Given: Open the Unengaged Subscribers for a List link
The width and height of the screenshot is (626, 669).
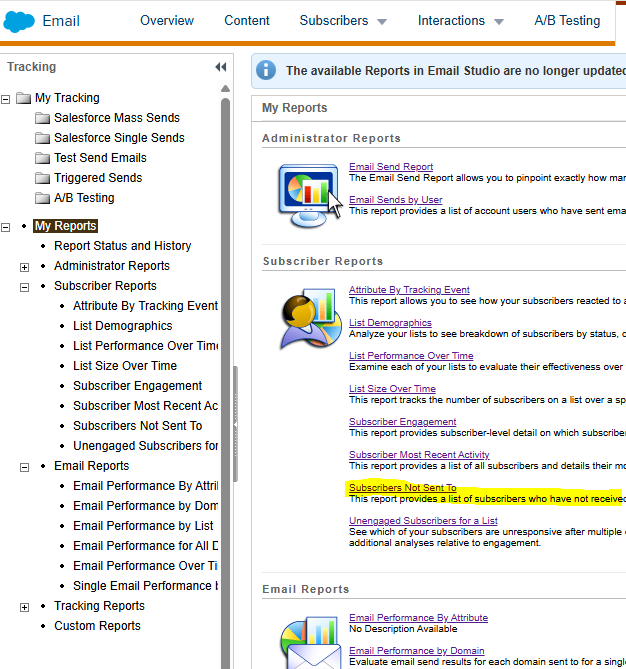Looking at the screenshot, I should [x=423, y=521].
